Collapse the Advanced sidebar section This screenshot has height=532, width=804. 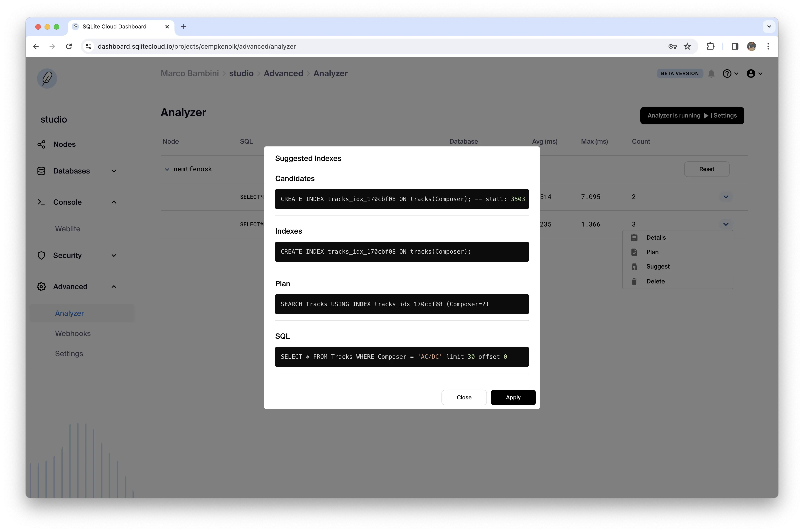(x=114, y=286)
